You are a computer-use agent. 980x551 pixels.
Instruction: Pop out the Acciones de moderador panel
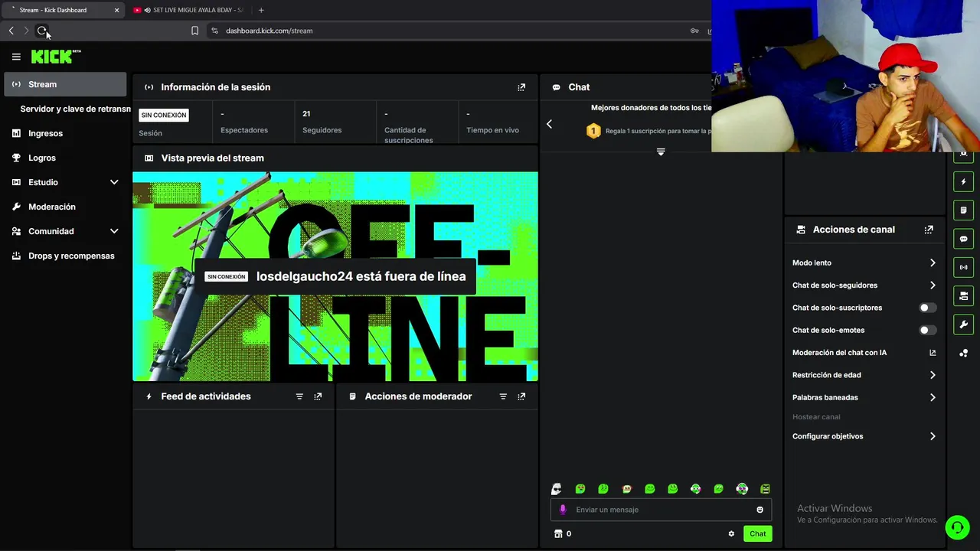(521, 396)
